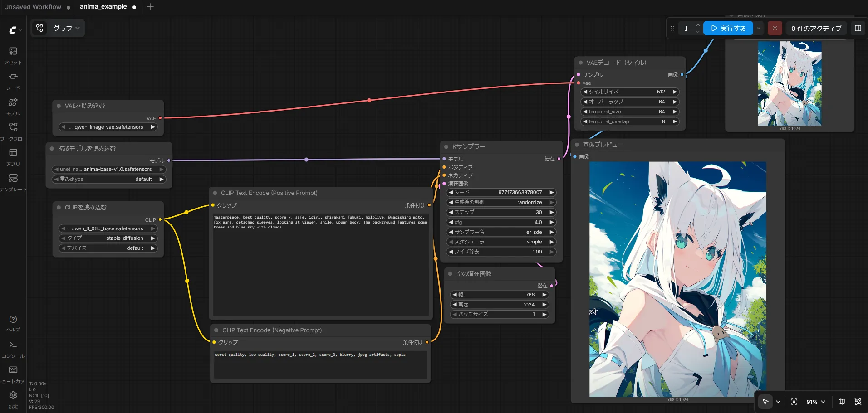
Task: Toggle link visibility icon
Action: (x=858, y=402)
